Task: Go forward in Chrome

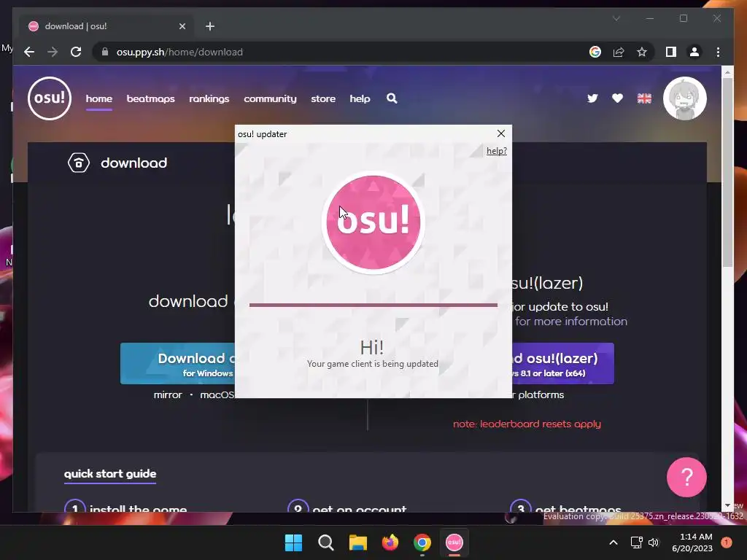Action: [53, 52]
